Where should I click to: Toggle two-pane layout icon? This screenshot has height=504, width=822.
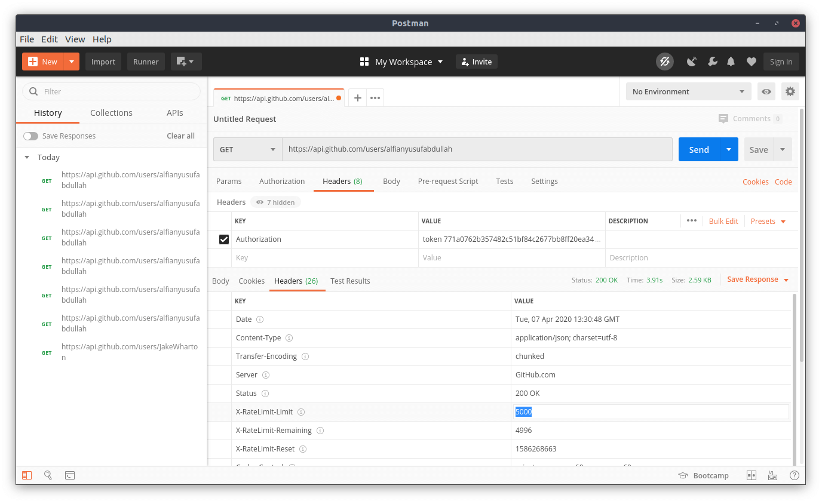[752, 475]
